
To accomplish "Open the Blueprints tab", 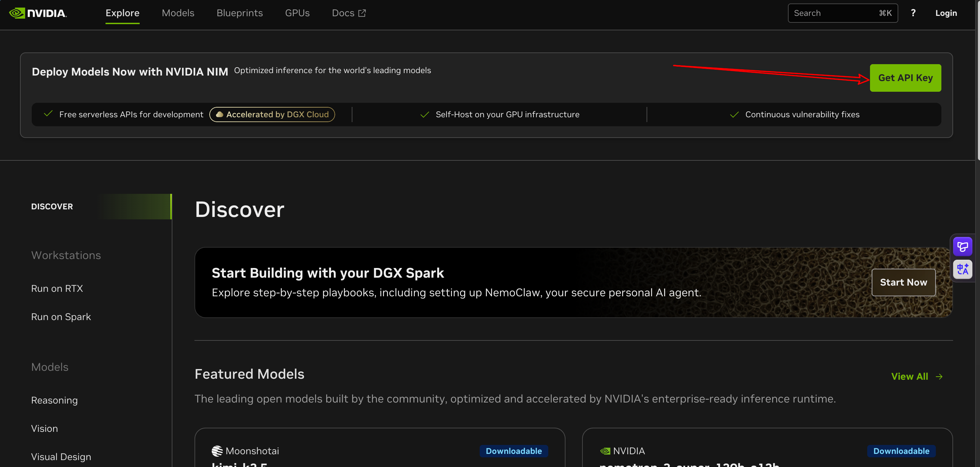I will (x=240, y=13).
